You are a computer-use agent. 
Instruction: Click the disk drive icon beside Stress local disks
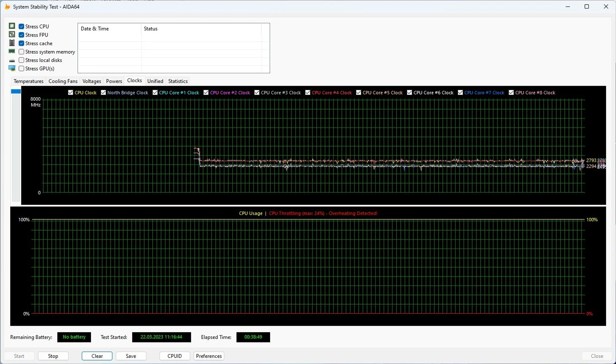12,60
